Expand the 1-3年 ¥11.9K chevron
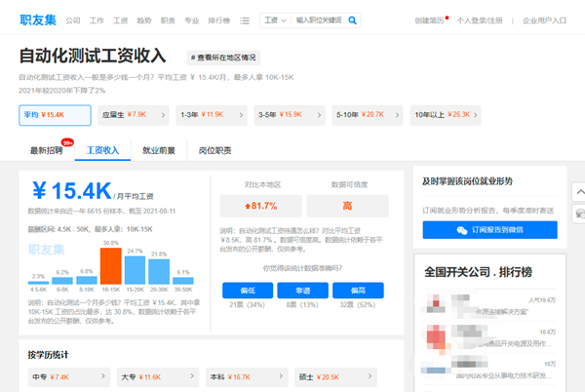 coord(241,115)
